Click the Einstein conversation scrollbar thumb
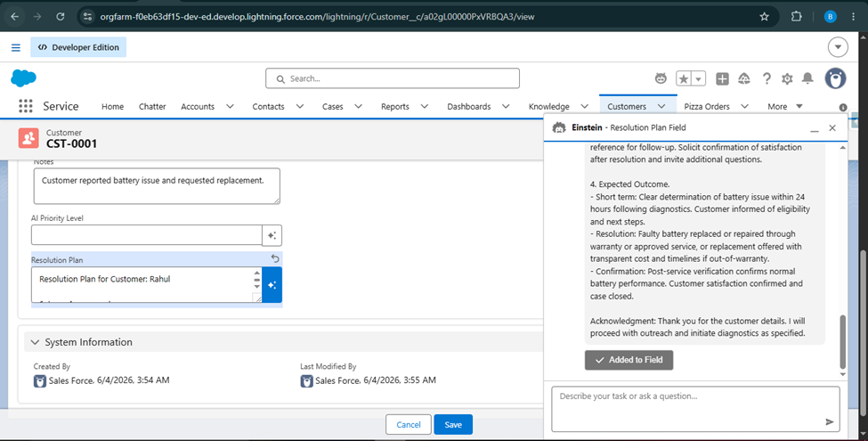Image resolution: width=868 pixels, height=441 pixels. pos(842,341)
